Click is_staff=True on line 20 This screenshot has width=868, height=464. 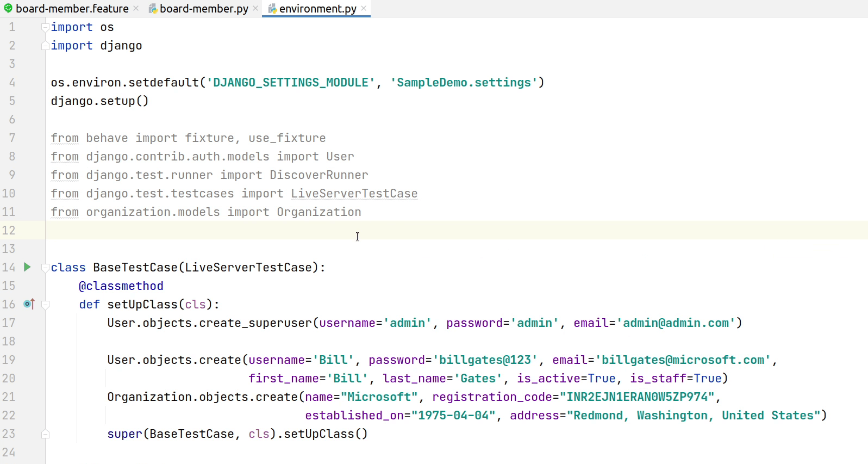coord(676,378)
